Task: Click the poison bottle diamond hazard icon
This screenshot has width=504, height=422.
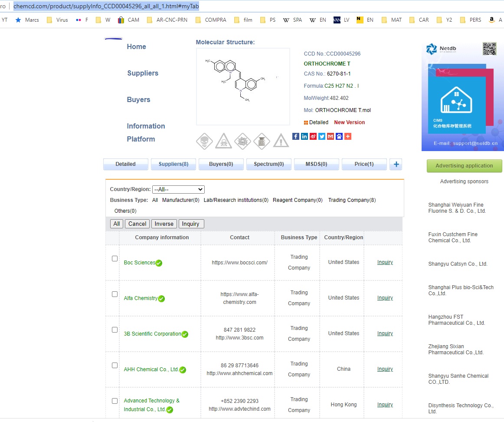Action: pos(262,141)
